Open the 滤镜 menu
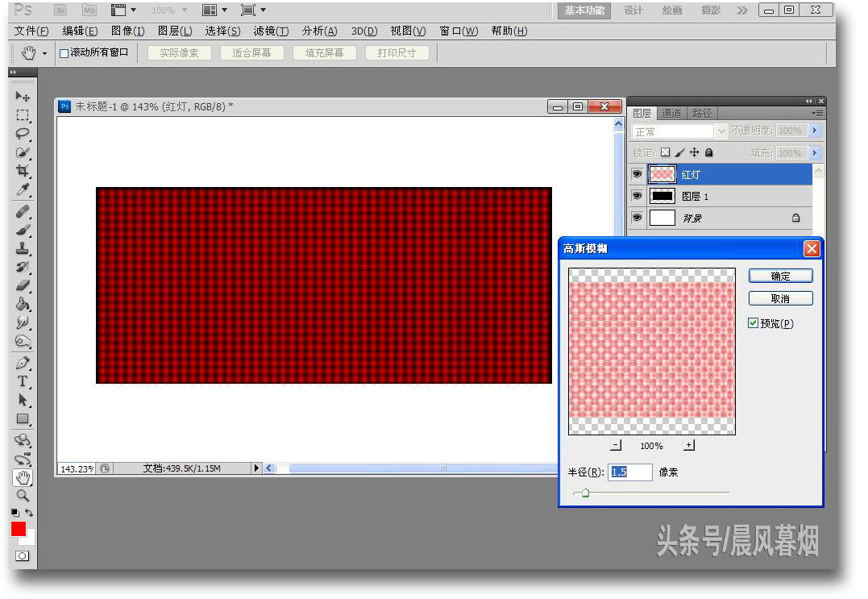The height and width of the screenshot is (599, 868). coord(270,31)
